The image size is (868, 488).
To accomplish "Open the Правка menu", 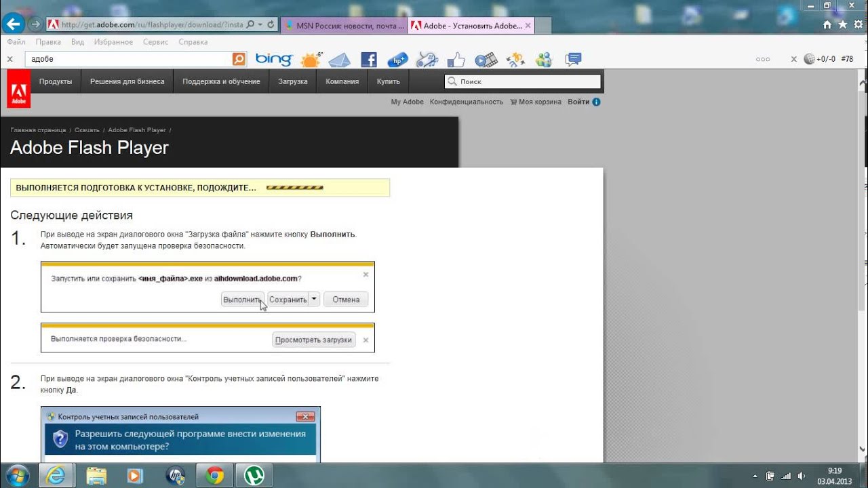I will 48,42.
